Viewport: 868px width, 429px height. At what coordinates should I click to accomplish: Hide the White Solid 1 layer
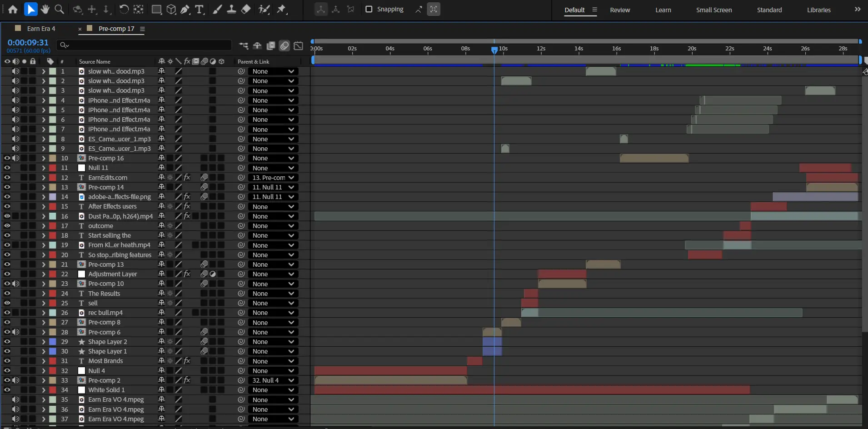coord(7,390)
